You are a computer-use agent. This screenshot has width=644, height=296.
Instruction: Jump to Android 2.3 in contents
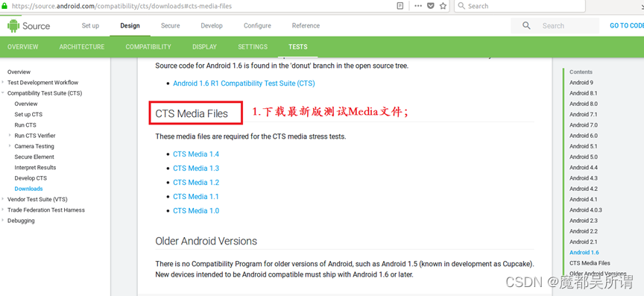[584, 221]
